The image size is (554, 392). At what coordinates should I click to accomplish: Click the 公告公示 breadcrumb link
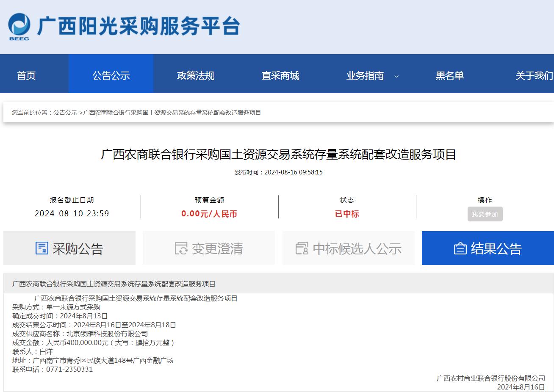65,113
